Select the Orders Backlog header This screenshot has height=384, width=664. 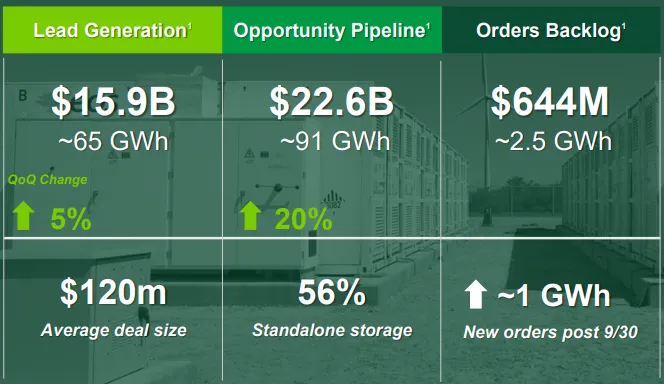[x=552, y=30]
